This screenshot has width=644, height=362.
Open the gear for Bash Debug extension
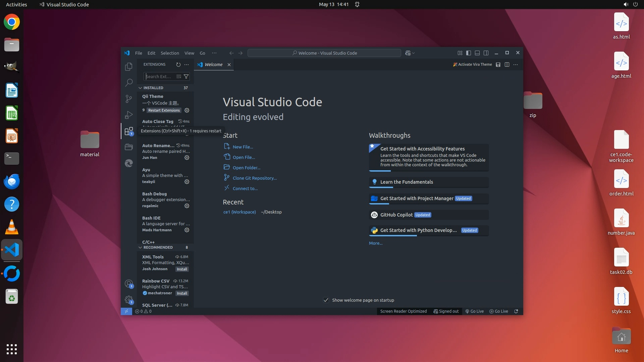(x=187, y=206)
